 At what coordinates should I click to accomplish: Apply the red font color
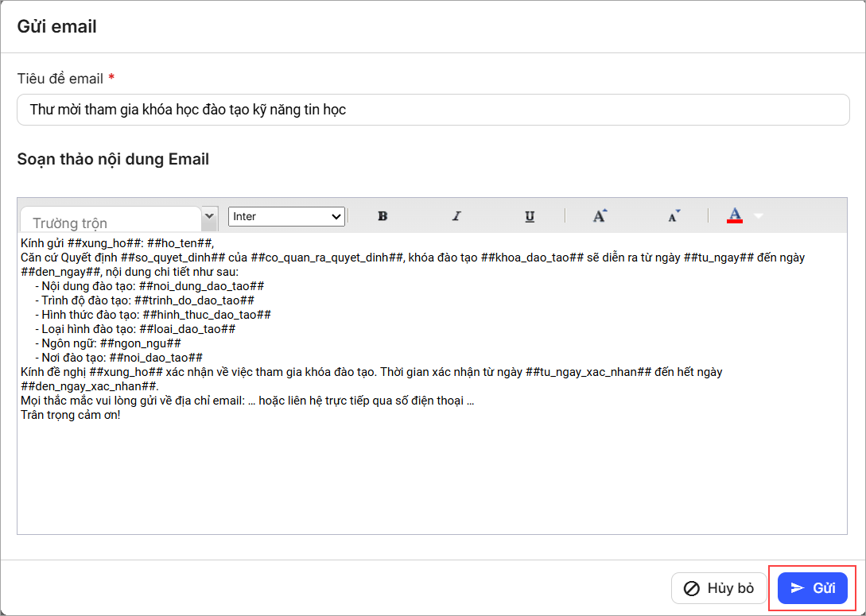[735, 215]
